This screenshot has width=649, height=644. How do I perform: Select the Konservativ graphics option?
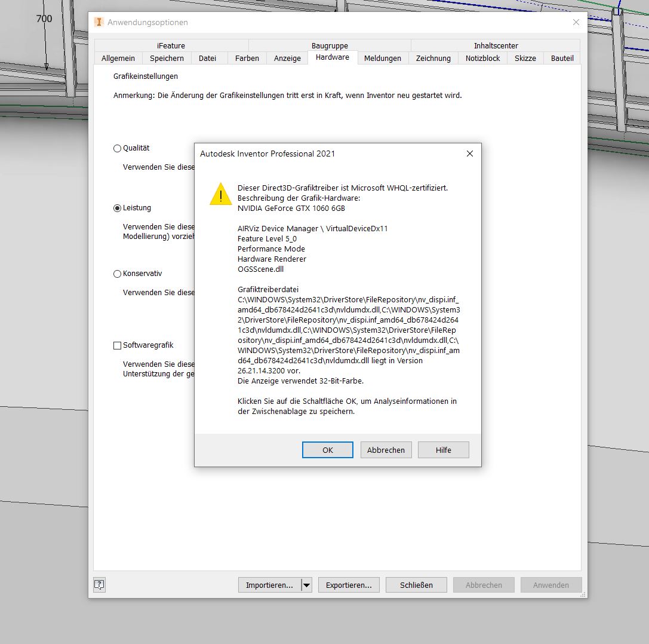tap(116, 273)
